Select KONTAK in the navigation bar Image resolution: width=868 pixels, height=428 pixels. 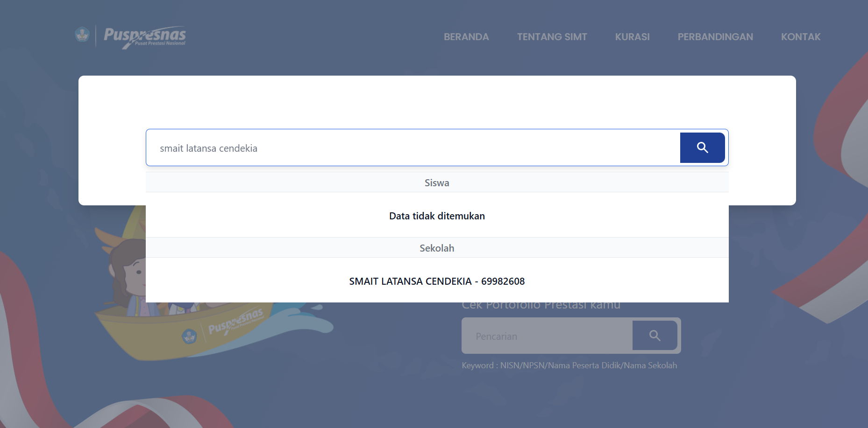pyautogui.click(x=800, y=37)
